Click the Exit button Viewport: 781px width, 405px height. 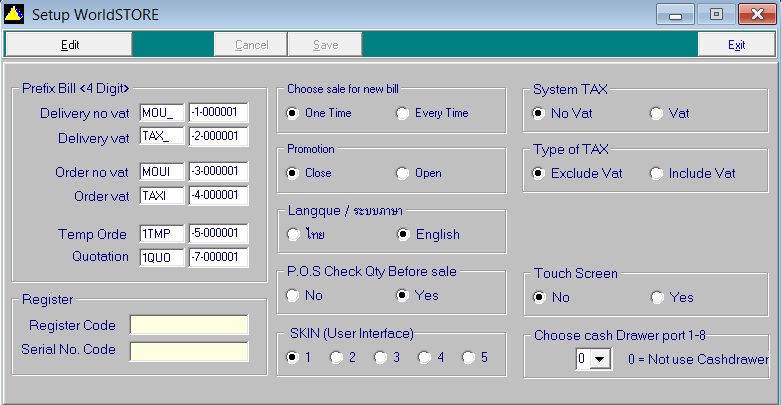(x=736, y=45)
